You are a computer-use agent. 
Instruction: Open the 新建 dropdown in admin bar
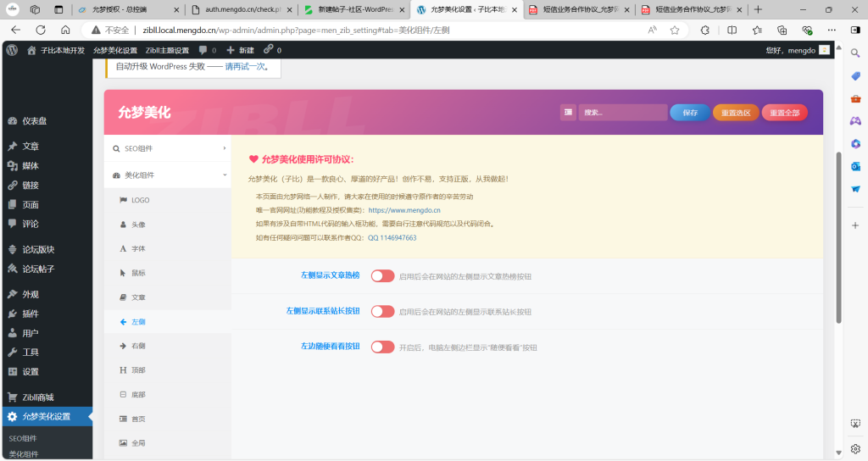coord(240,50)
